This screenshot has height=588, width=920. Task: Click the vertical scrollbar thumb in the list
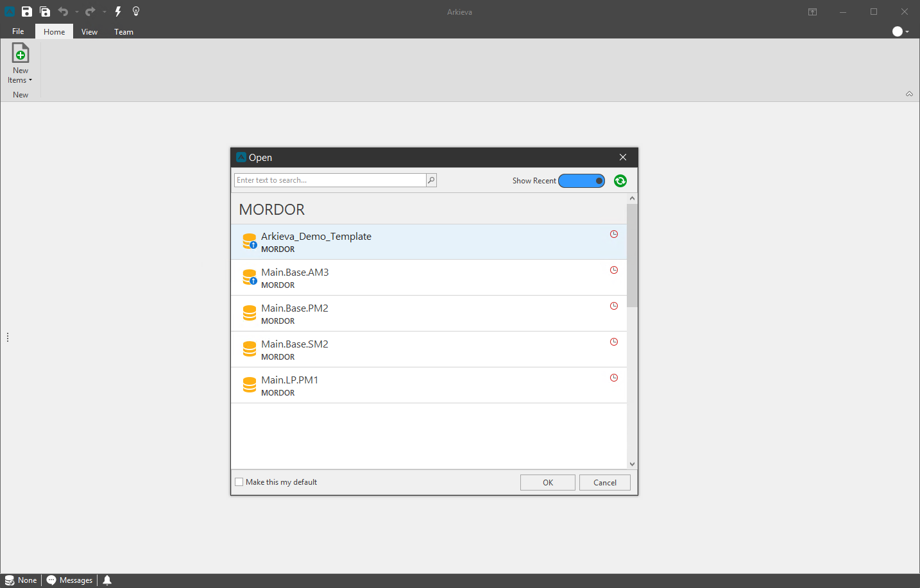click(633, 255)
